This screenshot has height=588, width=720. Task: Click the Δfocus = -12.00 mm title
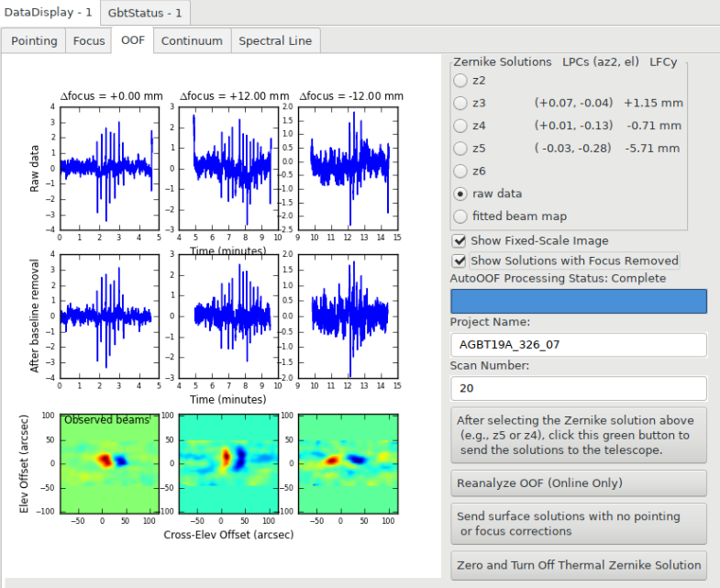coord(351,96)
